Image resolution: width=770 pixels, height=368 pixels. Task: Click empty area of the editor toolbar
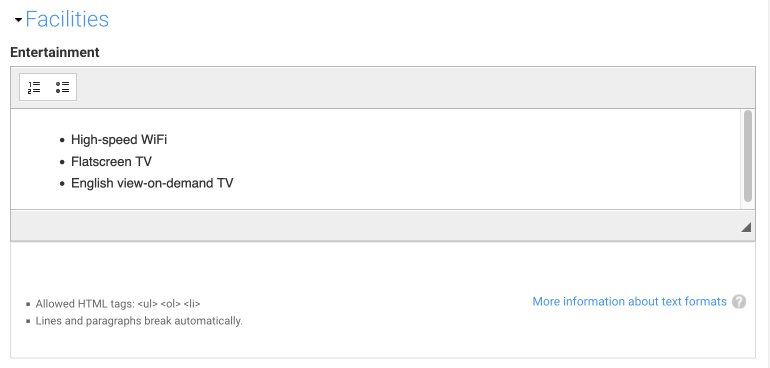(412, 87)
